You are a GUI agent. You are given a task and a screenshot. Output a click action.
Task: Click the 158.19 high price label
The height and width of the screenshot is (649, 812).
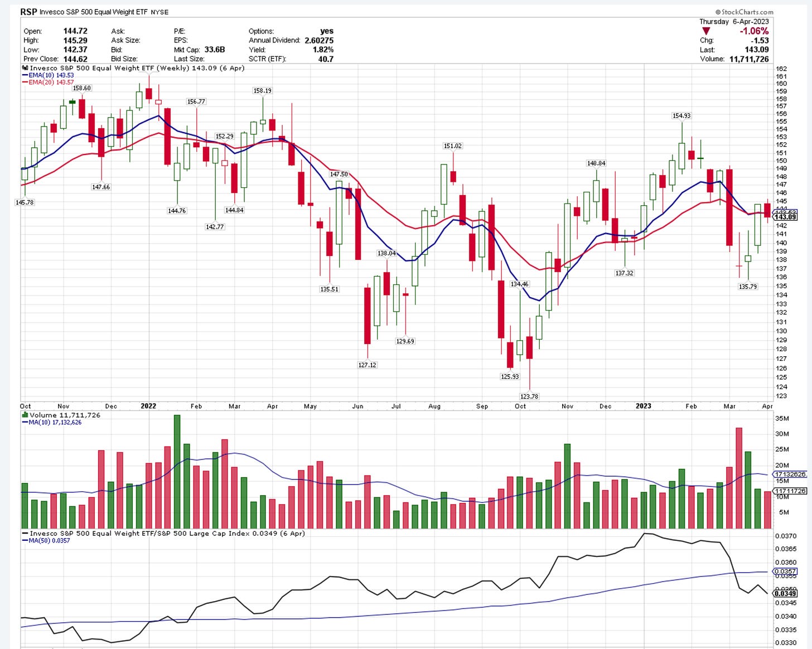(263, 90)
